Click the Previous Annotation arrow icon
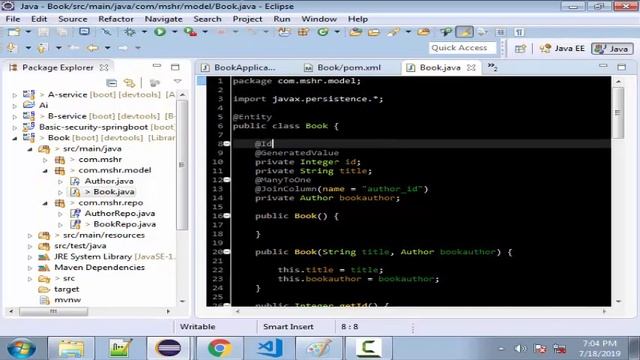The image size is (640, 360). (42, 48)
